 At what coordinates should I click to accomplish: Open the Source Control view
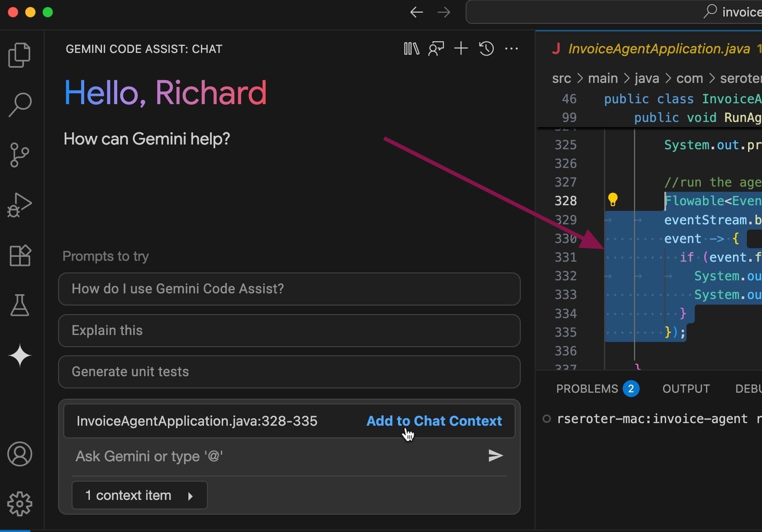coord(20,155)
